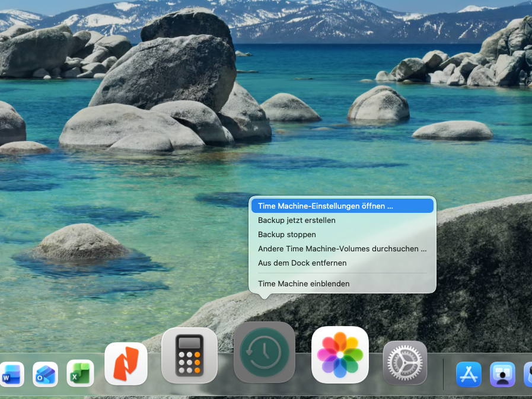Click the partially visible rightmost Dock icon
Image resolution: width=532 pixels, height=399 pixels.
coord(528,374)
